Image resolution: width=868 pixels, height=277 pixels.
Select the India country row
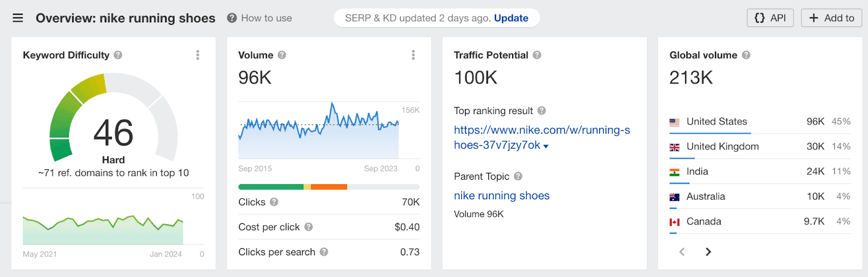point(760,172)
